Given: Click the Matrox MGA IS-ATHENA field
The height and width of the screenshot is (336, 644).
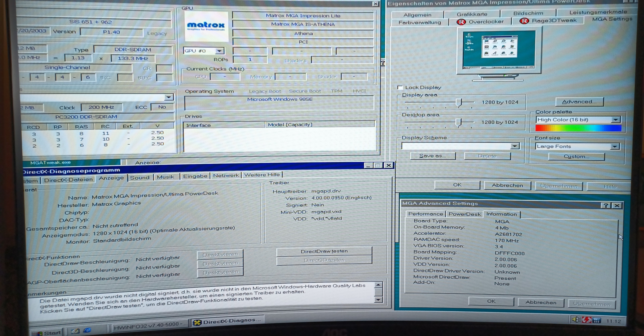Looking at the screenshot, I should (303, 24).
